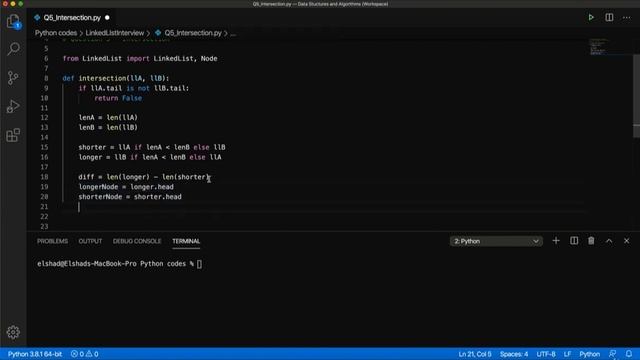640x360 pixels.
Task: Switch to the PROBLEMS tab
Action: coord(52,241)
